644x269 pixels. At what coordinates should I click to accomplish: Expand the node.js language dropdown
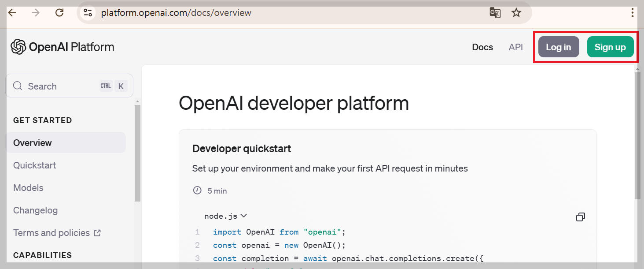(225, 216)
